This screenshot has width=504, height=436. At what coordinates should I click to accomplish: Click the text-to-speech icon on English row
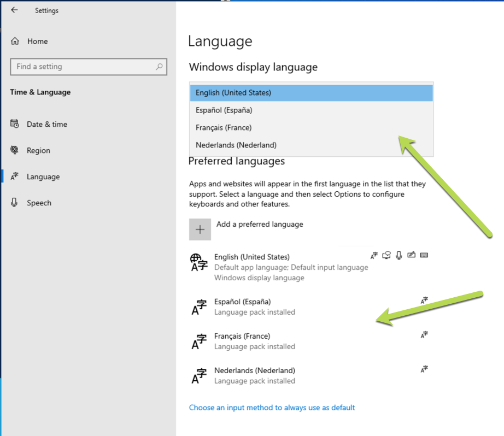tap(386, 256)
